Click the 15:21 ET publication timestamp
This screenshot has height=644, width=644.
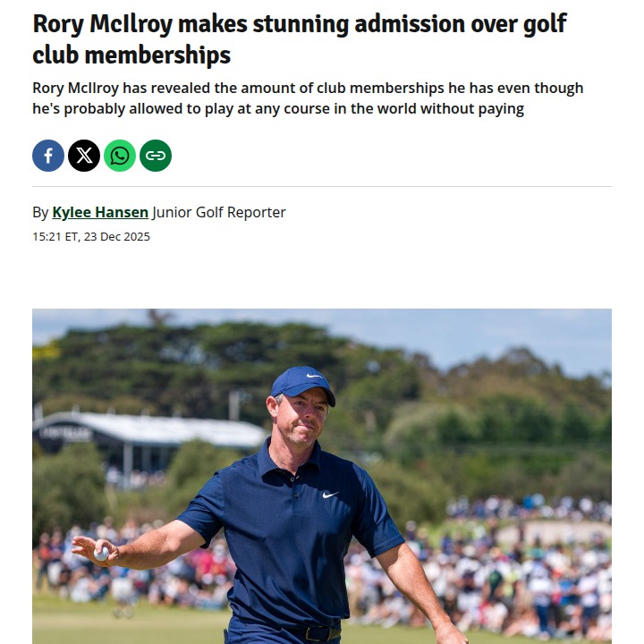pos(91,237)
